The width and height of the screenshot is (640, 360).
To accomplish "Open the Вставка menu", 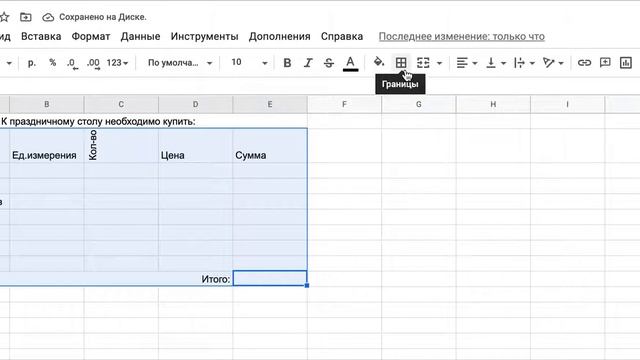I will coord(41,37).
